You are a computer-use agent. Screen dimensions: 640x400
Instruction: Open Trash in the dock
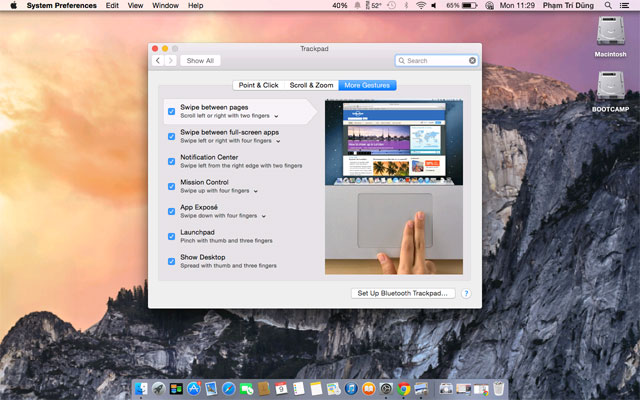[x=499, y=389]
